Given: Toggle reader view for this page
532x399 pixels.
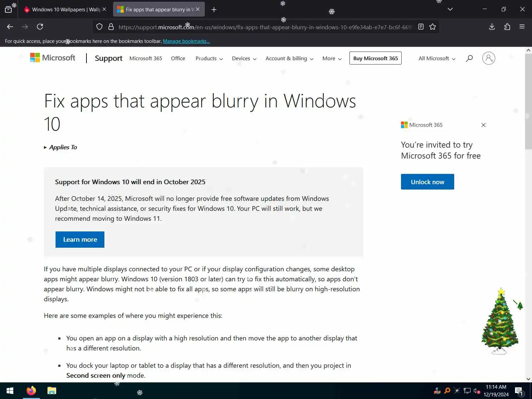Looking at the screenshot, I should (421, 27).
